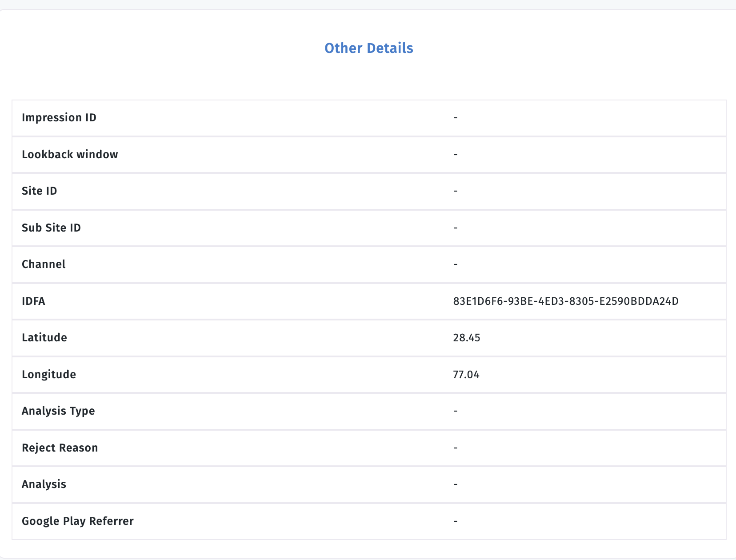
Task: Select the Channel field label
Action: point(44,264)
